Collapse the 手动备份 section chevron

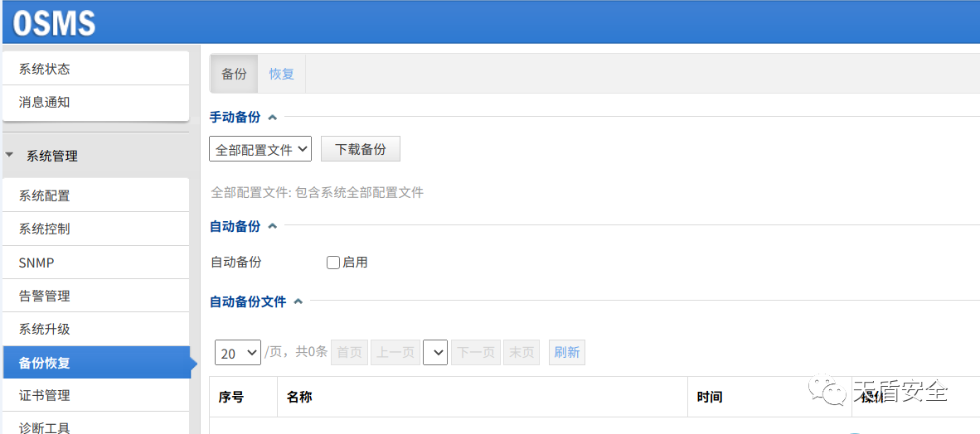click(272, 117)
